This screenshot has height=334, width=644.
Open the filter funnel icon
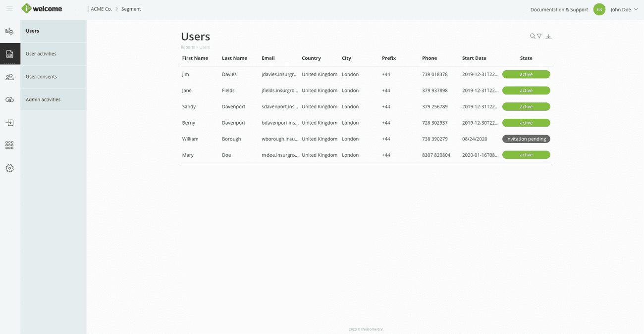tap(539, 36)
